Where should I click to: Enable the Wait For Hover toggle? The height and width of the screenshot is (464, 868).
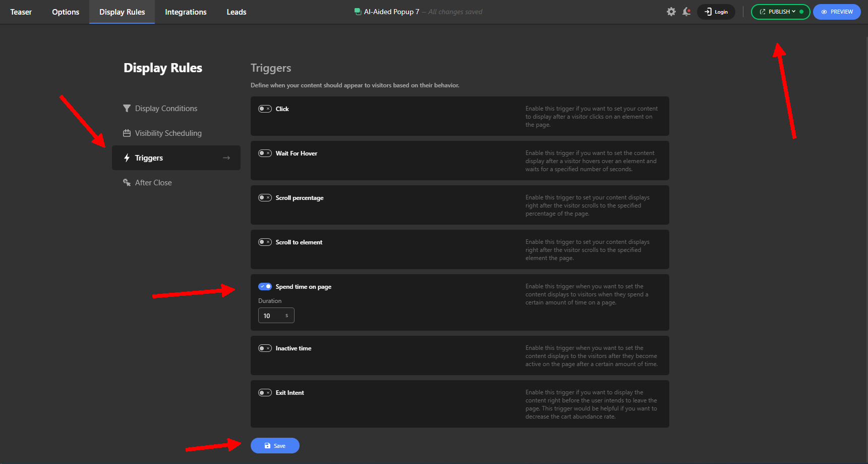pyautogui.click(x=265, y=153)
